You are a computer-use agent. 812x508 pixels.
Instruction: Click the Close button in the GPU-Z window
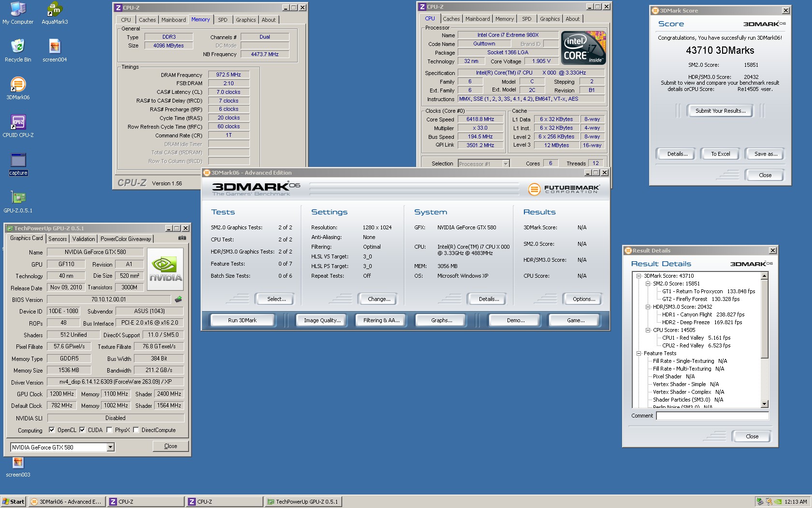click(x=171, y=446)
